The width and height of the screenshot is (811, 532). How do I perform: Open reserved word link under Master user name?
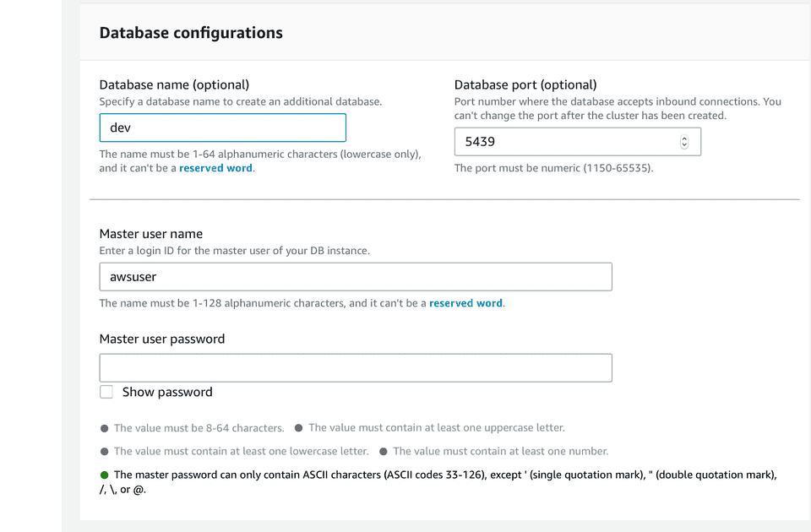pyautogui.click(x=465, y=303)
